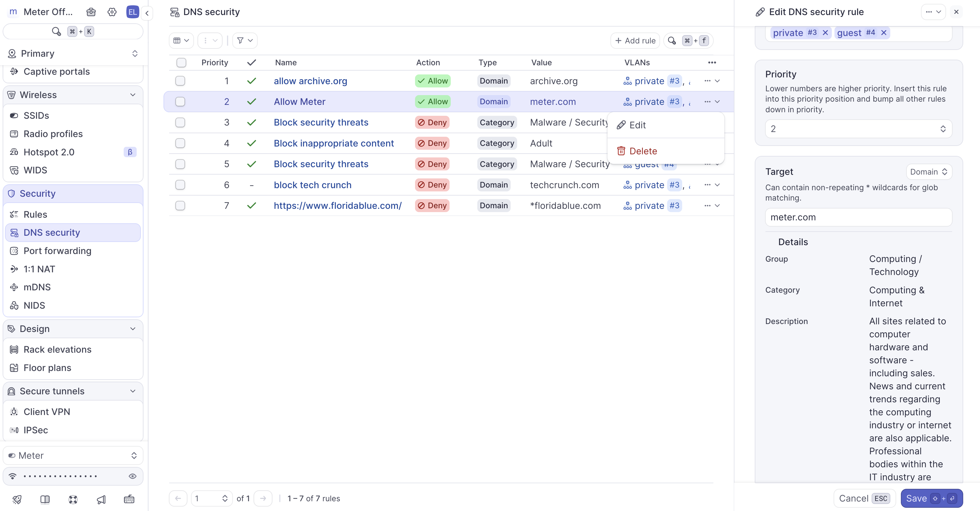Viewport: 980px width, 511px height.
Task: Click the keyboard shortcuts icon
Action: click(x=129, y=499)
